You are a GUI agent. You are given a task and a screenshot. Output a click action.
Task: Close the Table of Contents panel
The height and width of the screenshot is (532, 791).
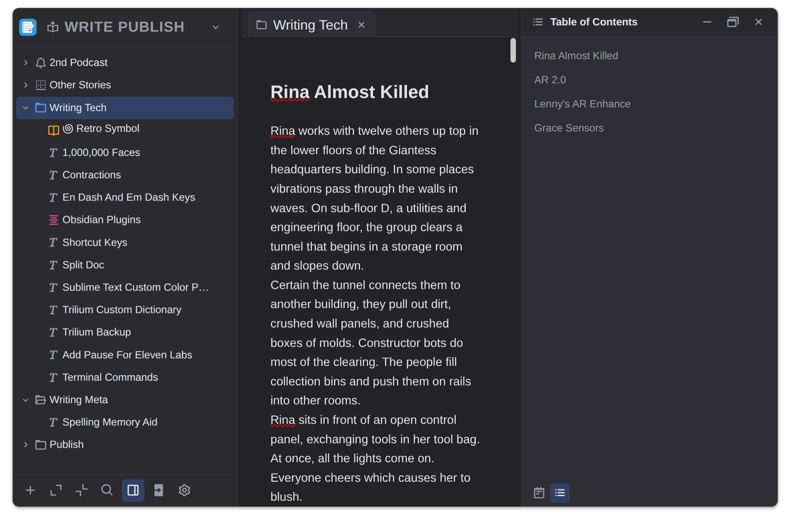pos(758,22)
